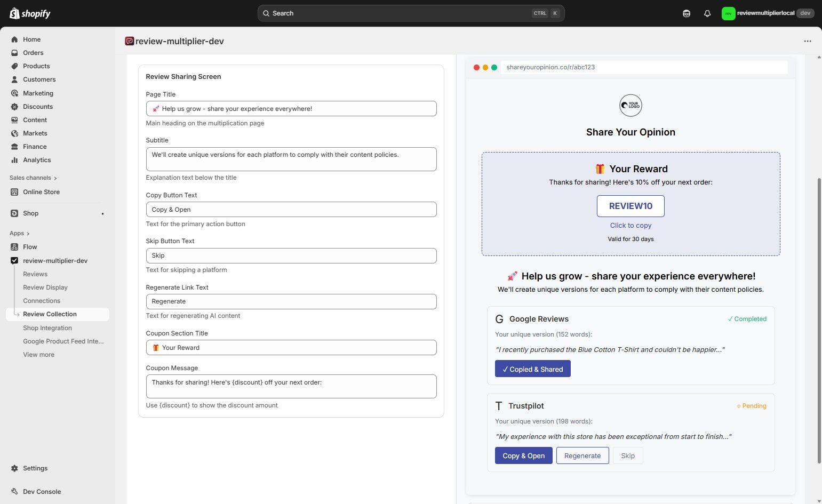Click the Skip Button Text field
The image size is (822, 504).
[291, 255]
